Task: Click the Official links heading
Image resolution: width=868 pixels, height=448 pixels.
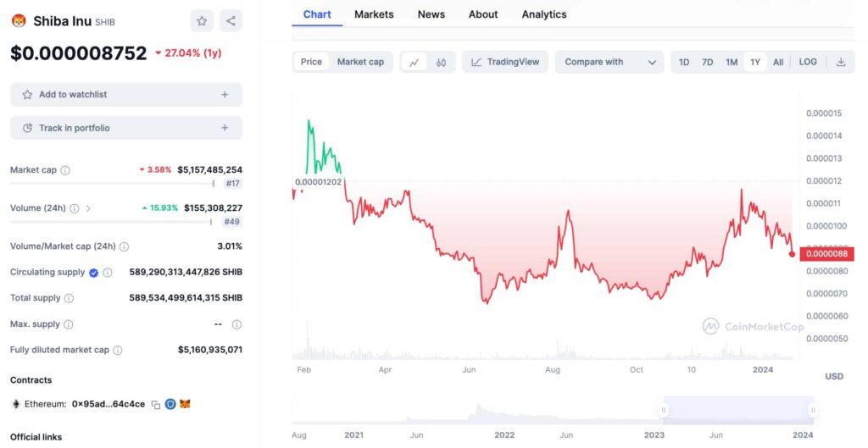Action: point(36,437)
